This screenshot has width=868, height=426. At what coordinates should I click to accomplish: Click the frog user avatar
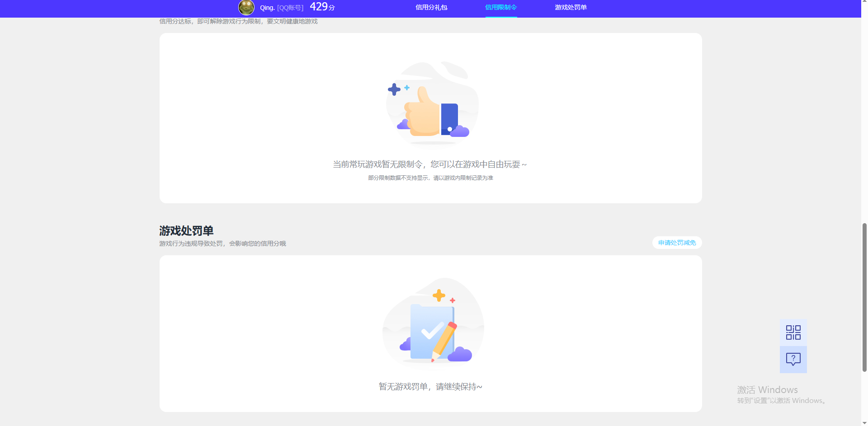tap(246, 7)
